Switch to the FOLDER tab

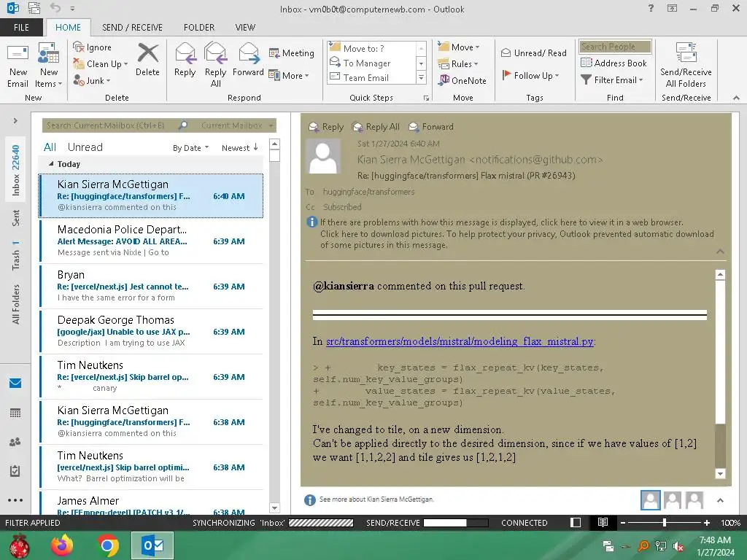click(199, 27)
